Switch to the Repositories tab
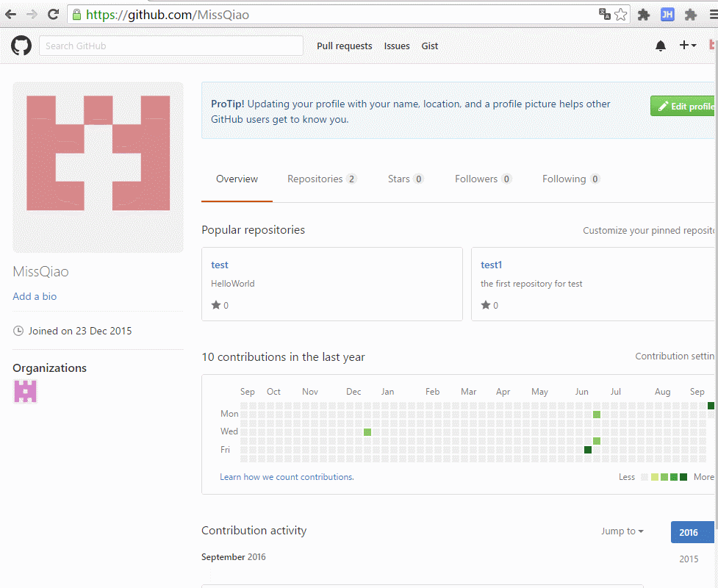This screenshot has width=718, height=588. [321, 179]
